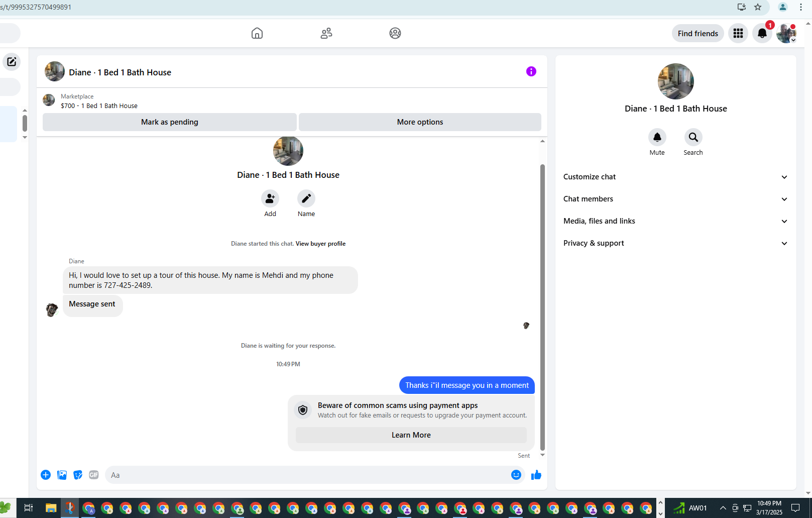This screenshot has height=518, width=812.
Task: Expand the Privacy & support section
Action: point(675,243)
